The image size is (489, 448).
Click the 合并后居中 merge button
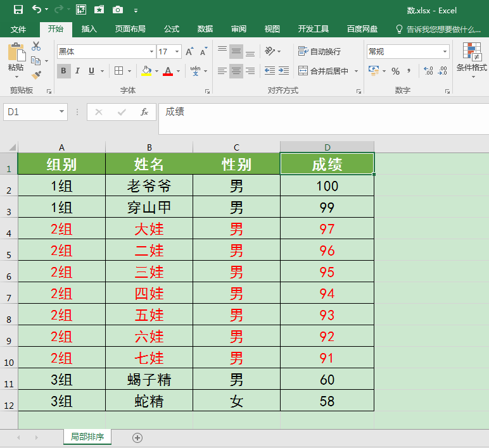(x=323, y=71)
